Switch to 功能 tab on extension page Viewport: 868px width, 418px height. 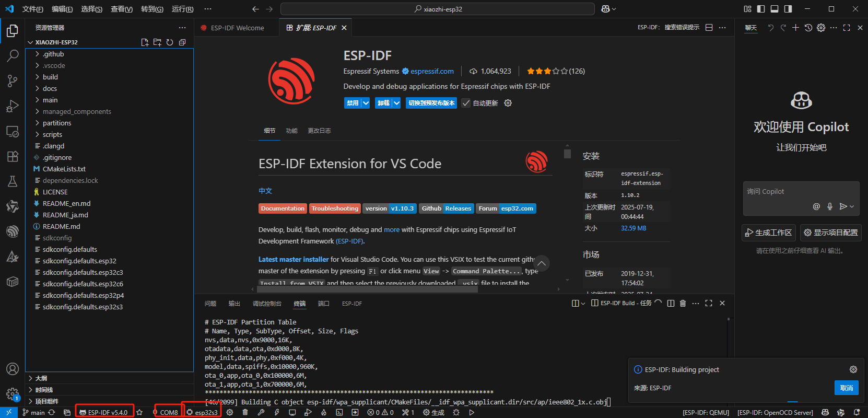click(x=291, y=131)
